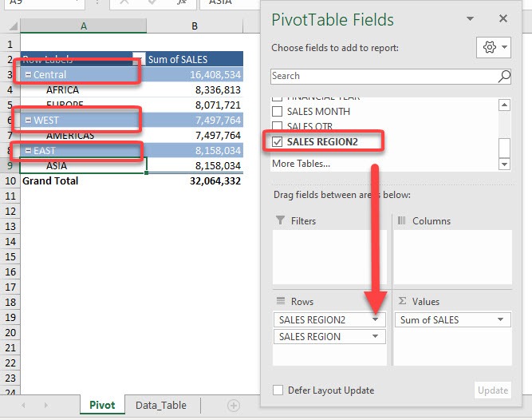Select column B header
Viewport: 532px width, 420px height.
[x=195, y=26]
